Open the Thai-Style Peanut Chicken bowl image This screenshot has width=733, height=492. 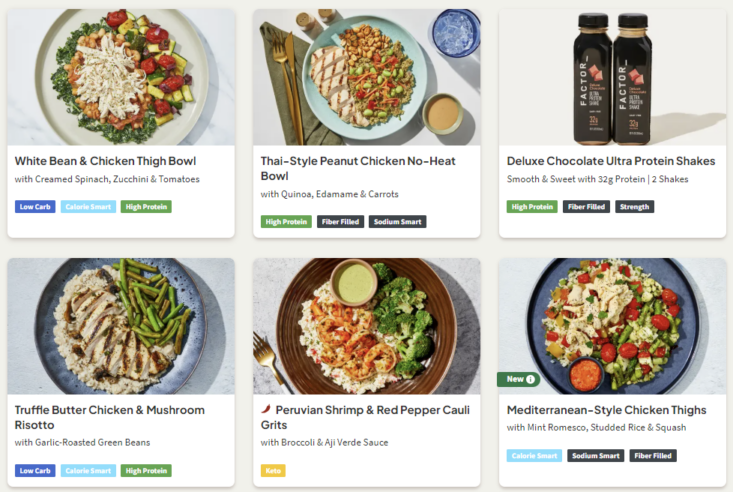(366, 78)
